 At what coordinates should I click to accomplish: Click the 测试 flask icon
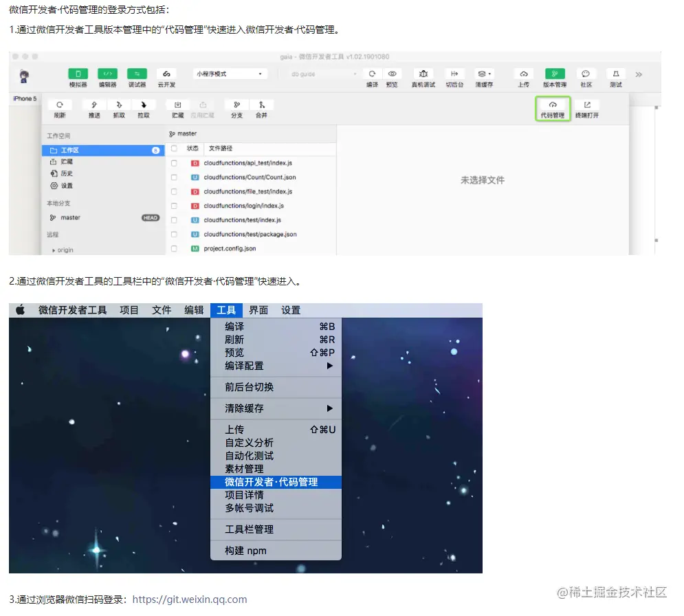point(616,74)
